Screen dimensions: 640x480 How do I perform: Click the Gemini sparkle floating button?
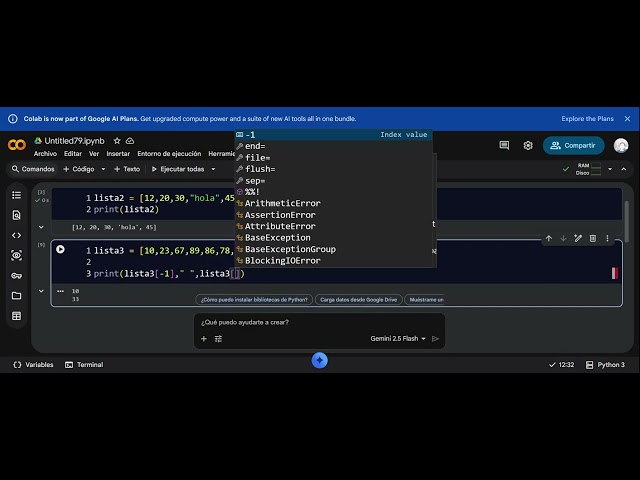320,360
